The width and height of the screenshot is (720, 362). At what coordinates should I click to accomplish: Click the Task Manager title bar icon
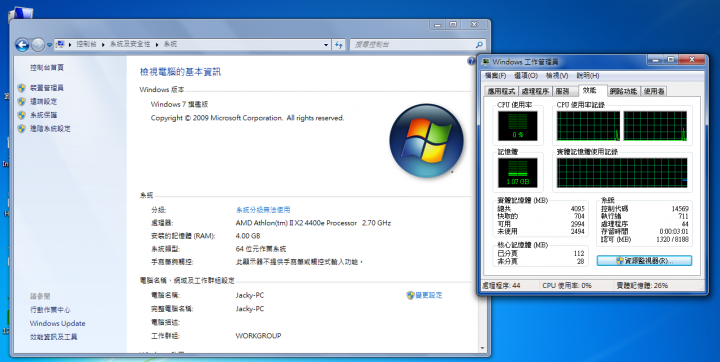click(x=486, y=62)
